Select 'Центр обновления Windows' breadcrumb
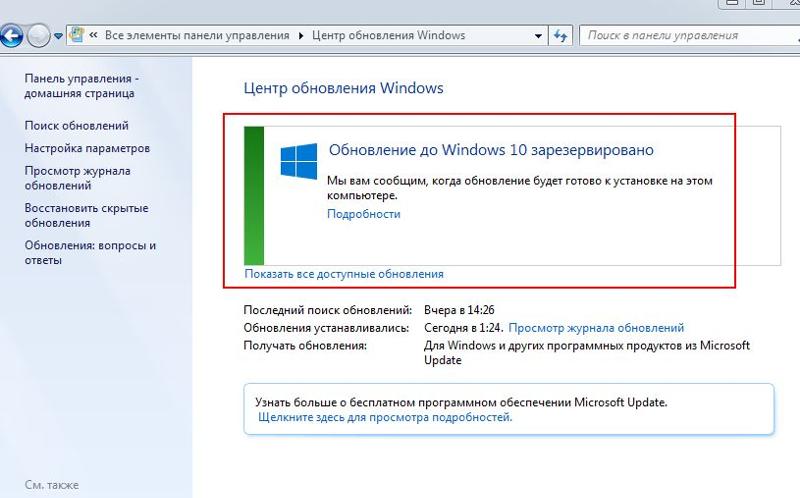The image size is (800, 498). (x=388, y=35)
